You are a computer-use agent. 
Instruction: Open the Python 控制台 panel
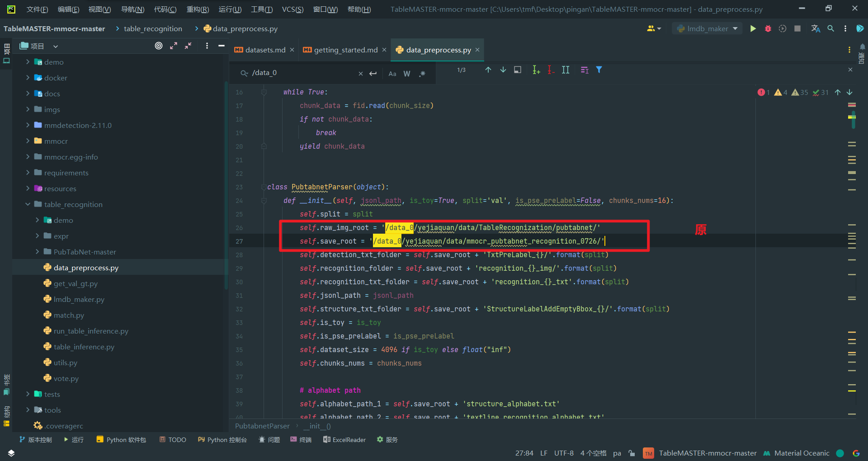222,440
